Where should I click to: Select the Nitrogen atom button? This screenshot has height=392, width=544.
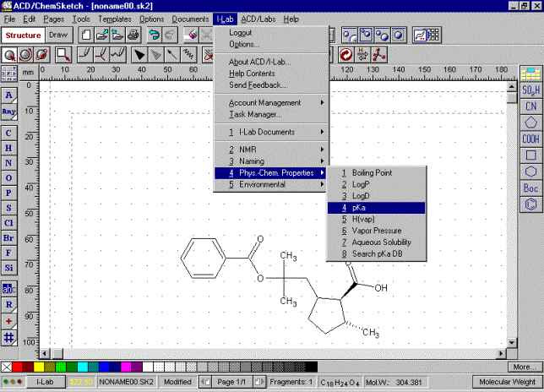(x=8, y=163)
